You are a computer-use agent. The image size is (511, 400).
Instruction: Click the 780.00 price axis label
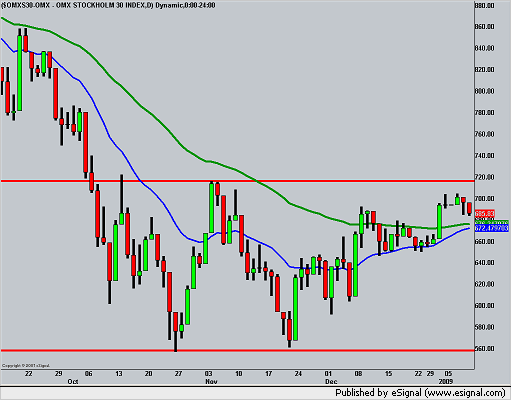pos(485,113)
